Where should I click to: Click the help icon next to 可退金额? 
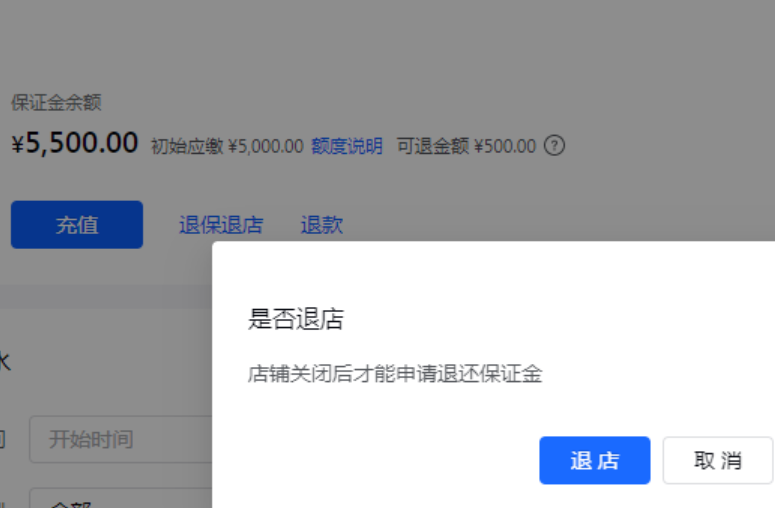tap(554, 146)
